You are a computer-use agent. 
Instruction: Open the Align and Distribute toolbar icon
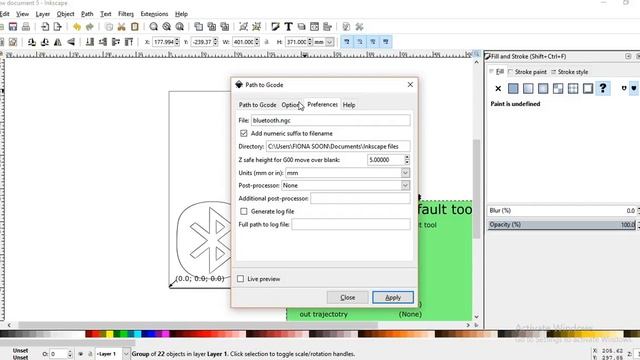click(x=327, y=27)
